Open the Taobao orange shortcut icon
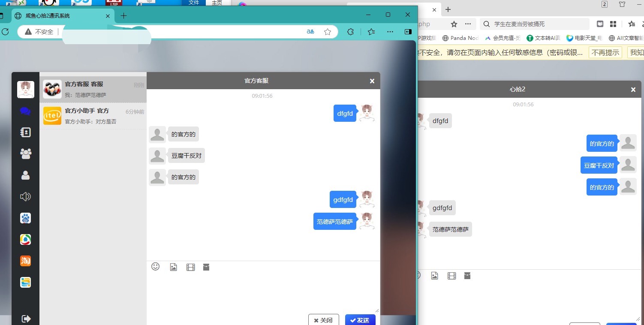This screenshot has width=644, height=325. 26,261
